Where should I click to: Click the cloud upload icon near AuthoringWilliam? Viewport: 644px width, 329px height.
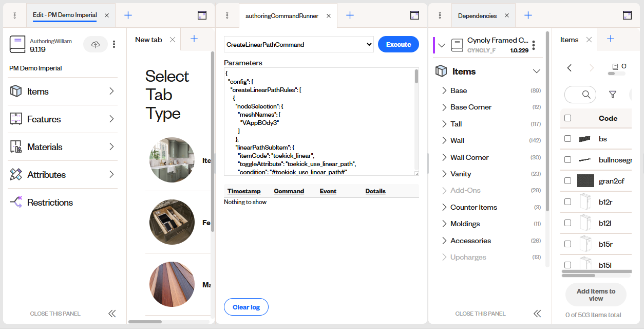point(95,44)
